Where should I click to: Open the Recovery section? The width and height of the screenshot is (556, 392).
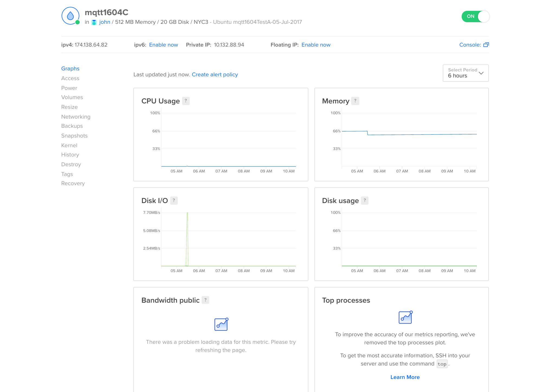(x=73, y=183)
